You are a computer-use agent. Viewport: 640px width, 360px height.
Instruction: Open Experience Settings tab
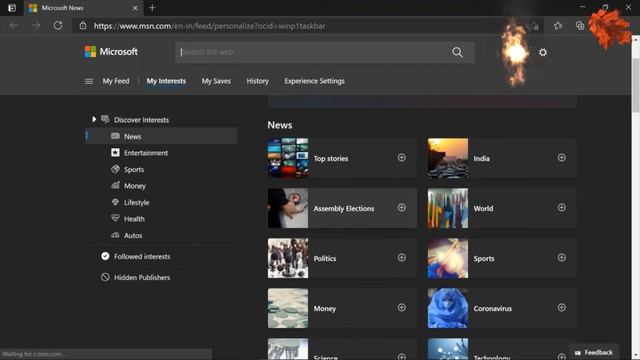(x=314, y=81)
